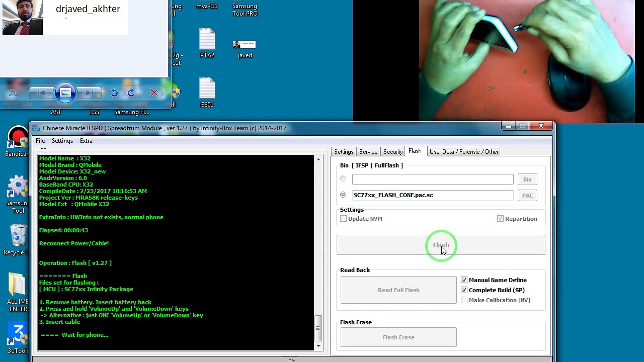Screen dimensions: 644x362
Task: Open User Data / Forensic / Other tab
Action: point(464,152)
